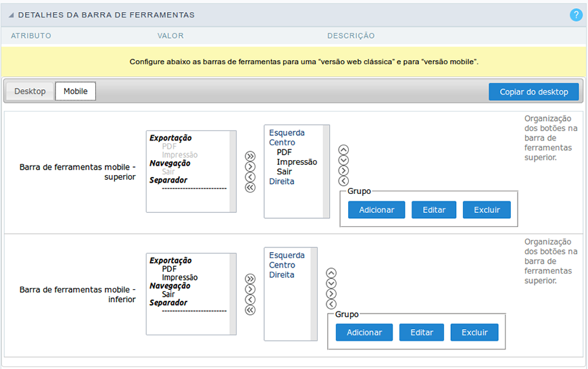
Task: Outdent item left in inferior toolbar order controls
Action: pos(331,304)
